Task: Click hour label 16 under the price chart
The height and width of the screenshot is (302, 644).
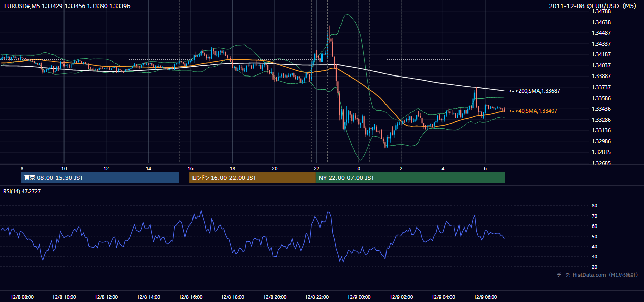Action: pyautogui.click(x=190, y=168)
